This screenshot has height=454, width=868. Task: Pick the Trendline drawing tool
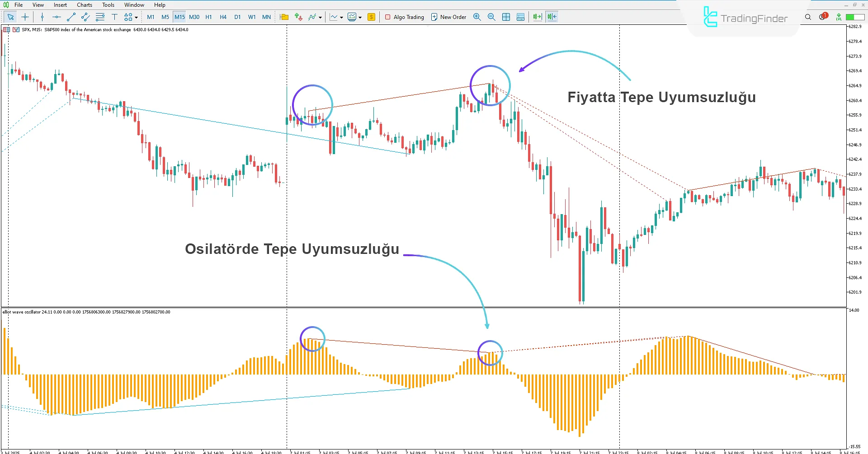tap(71, 17)
